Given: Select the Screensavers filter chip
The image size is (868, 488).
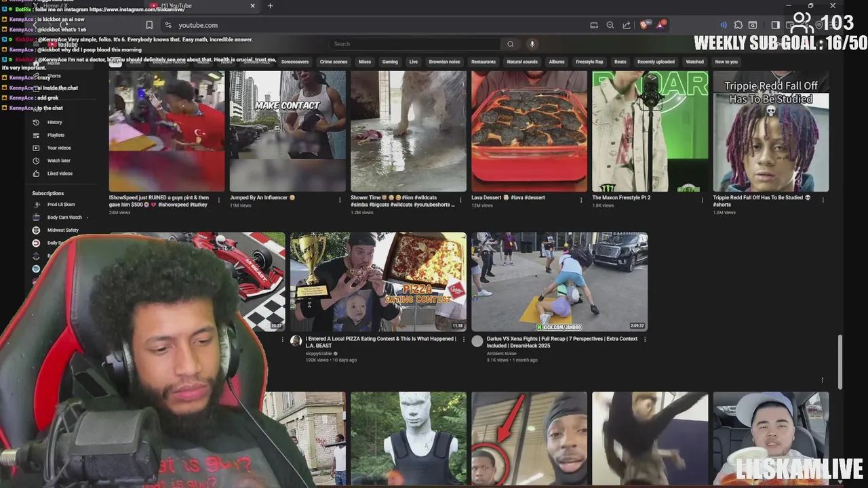Looking at the screenshot, I should pyautogui.click(x=295, y=62).
